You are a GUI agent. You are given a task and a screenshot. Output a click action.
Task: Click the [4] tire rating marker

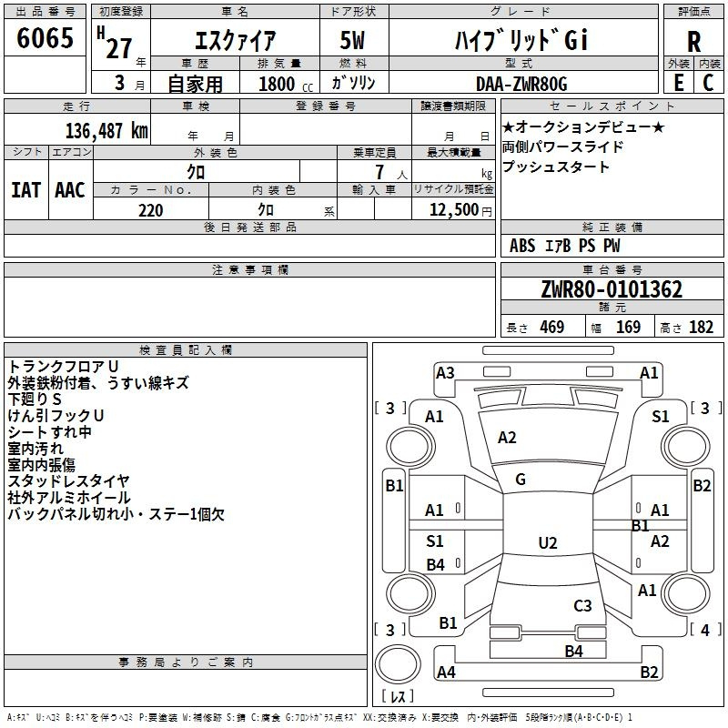tap(701, 630)
